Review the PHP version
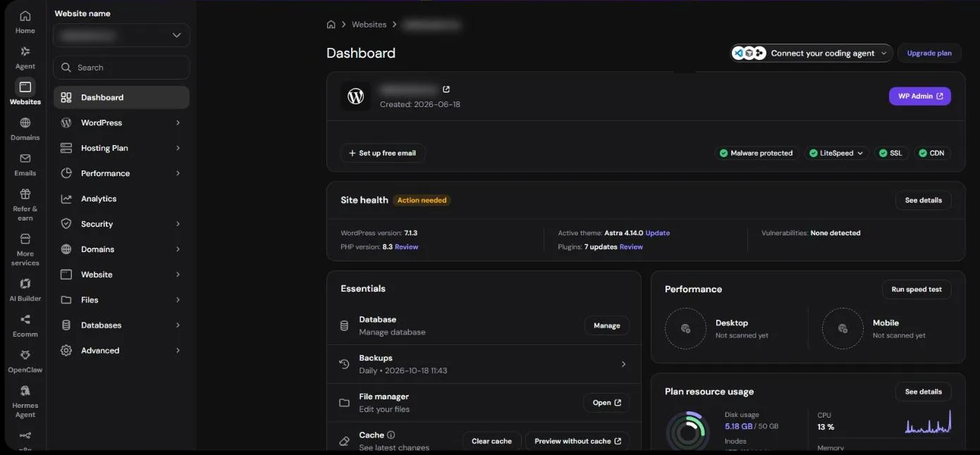 pyautogui.click(x=406, y=247)
